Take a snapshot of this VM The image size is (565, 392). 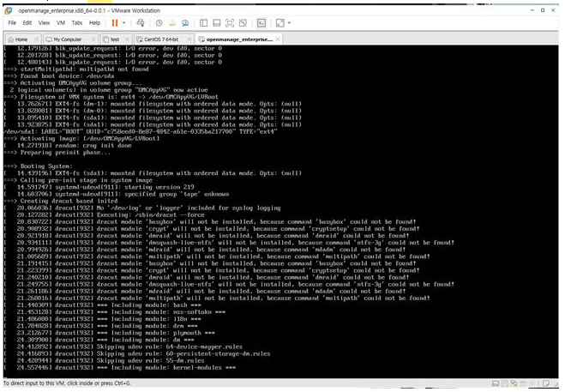pyautogui.click(x=159, y=23)
